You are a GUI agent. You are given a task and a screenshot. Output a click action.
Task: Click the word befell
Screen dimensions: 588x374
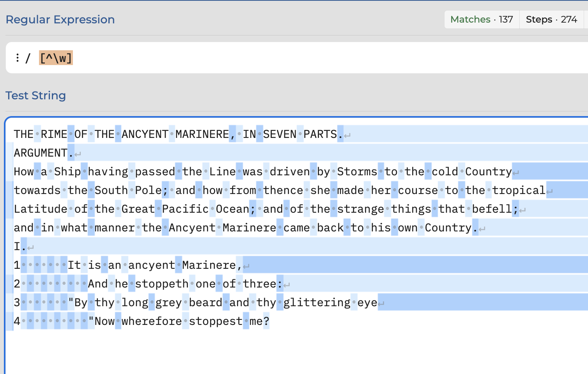492,209
